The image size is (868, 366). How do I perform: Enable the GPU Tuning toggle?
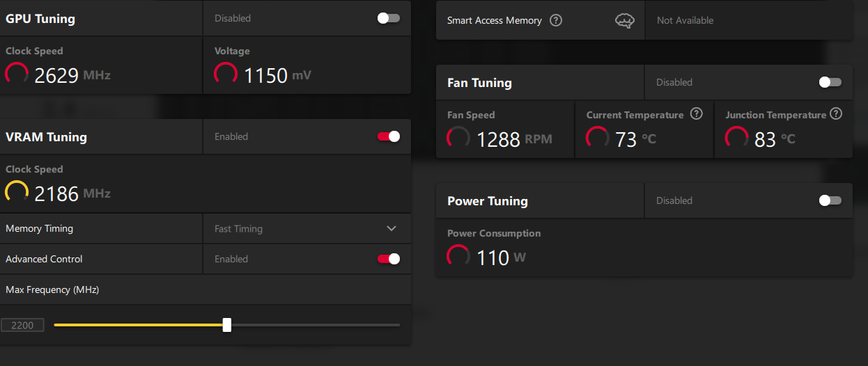(389, 18)
